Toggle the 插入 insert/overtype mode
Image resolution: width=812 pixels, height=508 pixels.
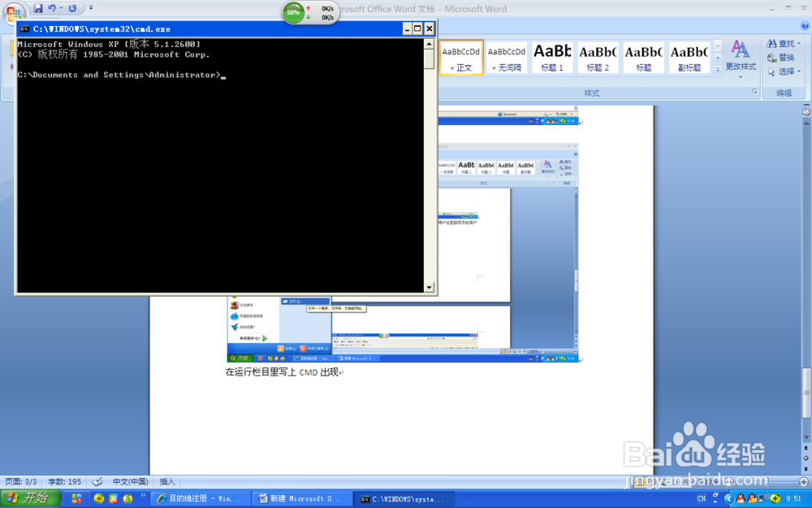coord(166,482)
